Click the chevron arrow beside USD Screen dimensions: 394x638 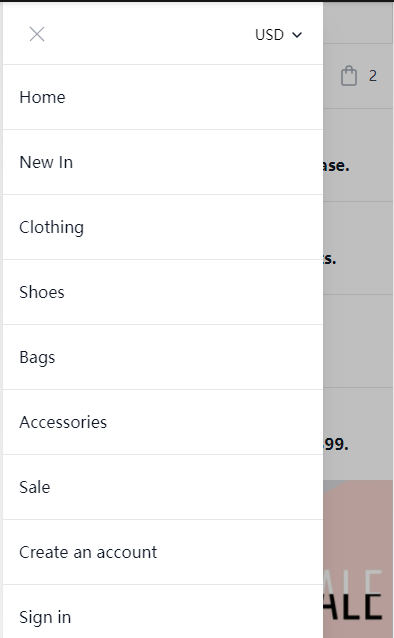tap(297, 35)
